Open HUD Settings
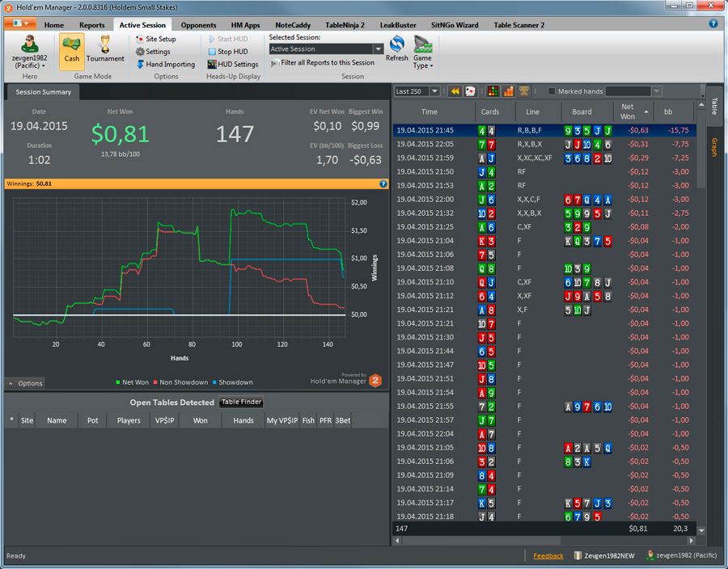 [233, 65]
